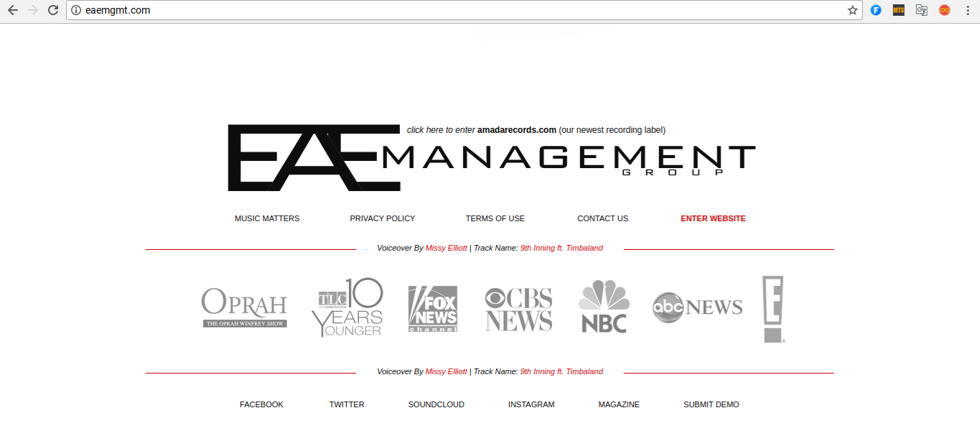Click the red ENTER WEBSITE link
The height and width of the screenshot is (436, 980).
(x=713, y=218)
